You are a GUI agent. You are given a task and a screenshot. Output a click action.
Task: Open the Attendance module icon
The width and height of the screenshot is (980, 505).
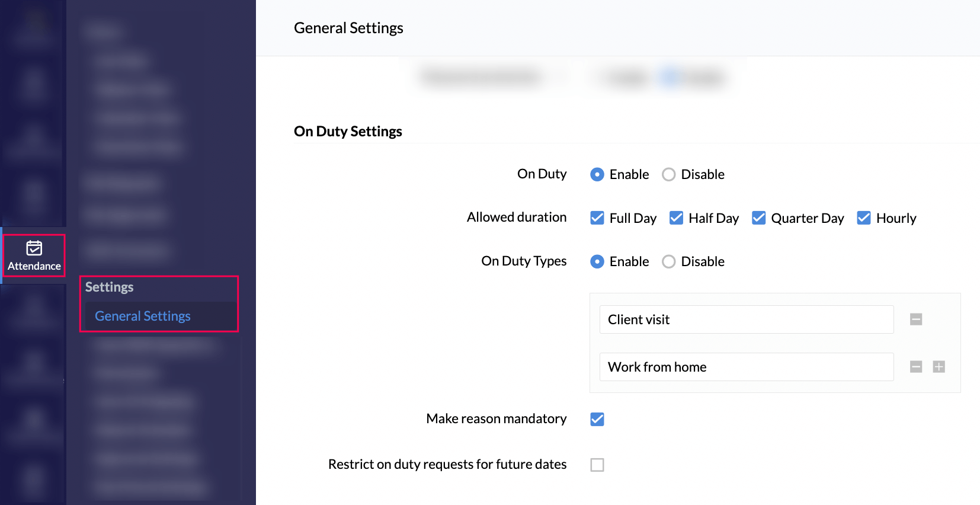[x=34, y=248]
